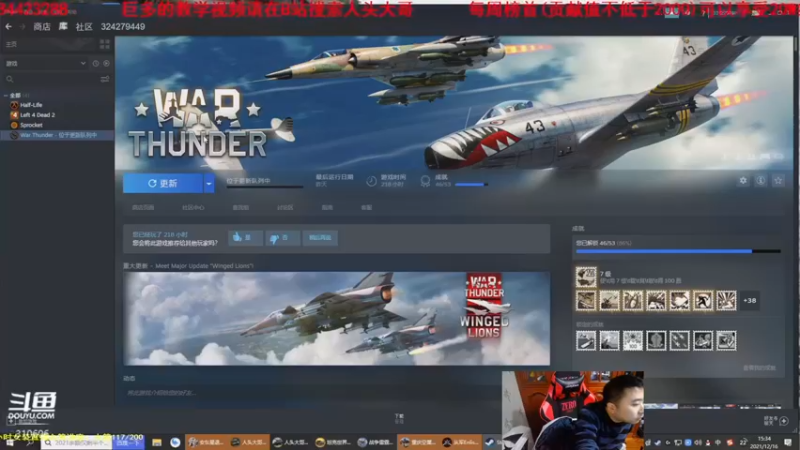Open the 指南 tab
The height and width of the screenshot is (450, 800).
click(327, 208)
